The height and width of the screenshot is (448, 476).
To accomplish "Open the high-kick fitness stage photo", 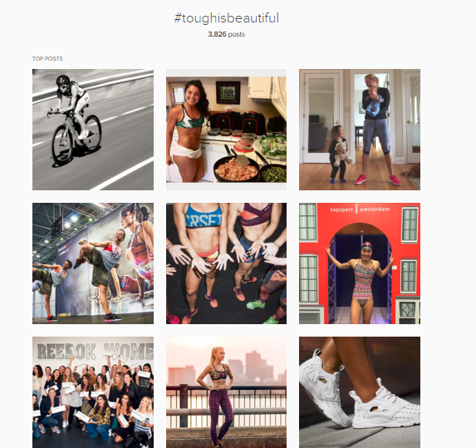I will [x=93, y=263].
